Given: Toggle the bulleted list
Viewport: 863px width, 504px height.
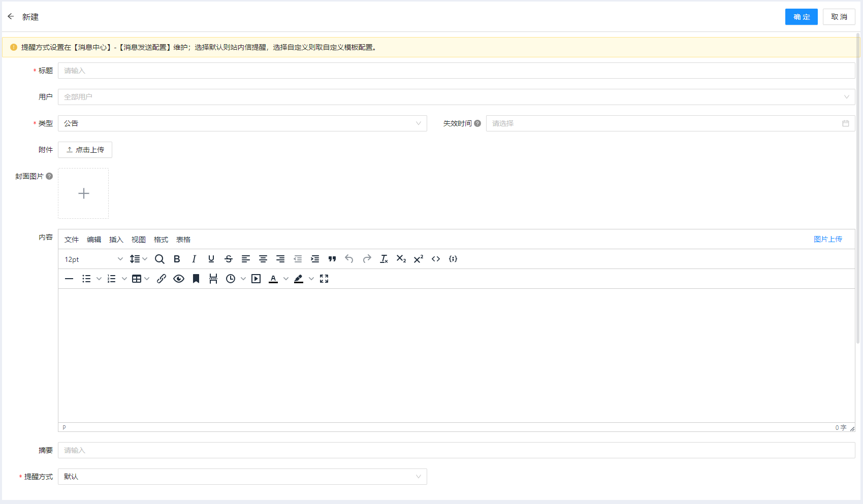Looking at the screenshot, I should pyautogui.click(x=86, y=278).
